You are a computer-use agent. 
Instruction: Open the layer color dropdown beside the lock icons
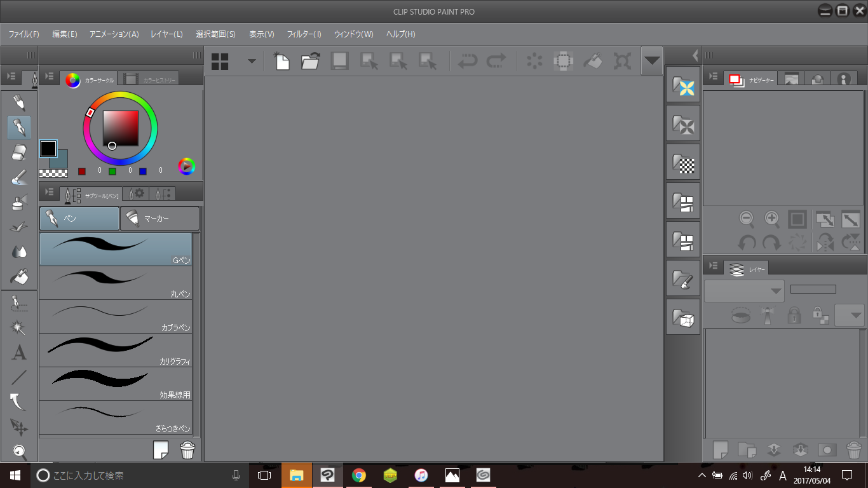coord(850,315)
